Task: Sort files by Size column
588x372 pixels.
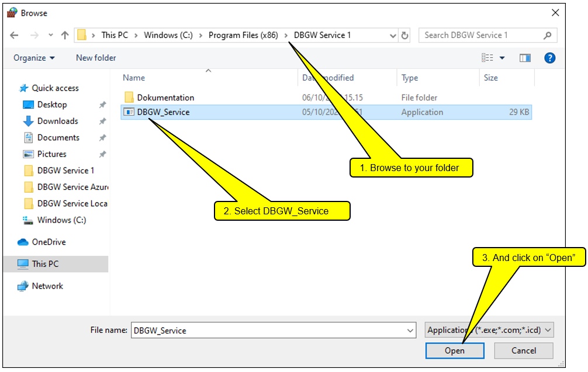Action: [491, 78]
